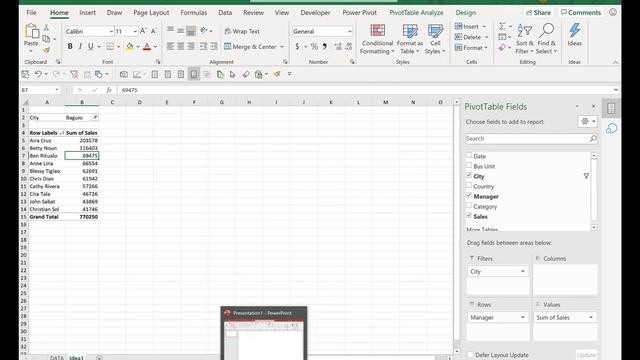Open Row Labels filter dropdown

61,133
